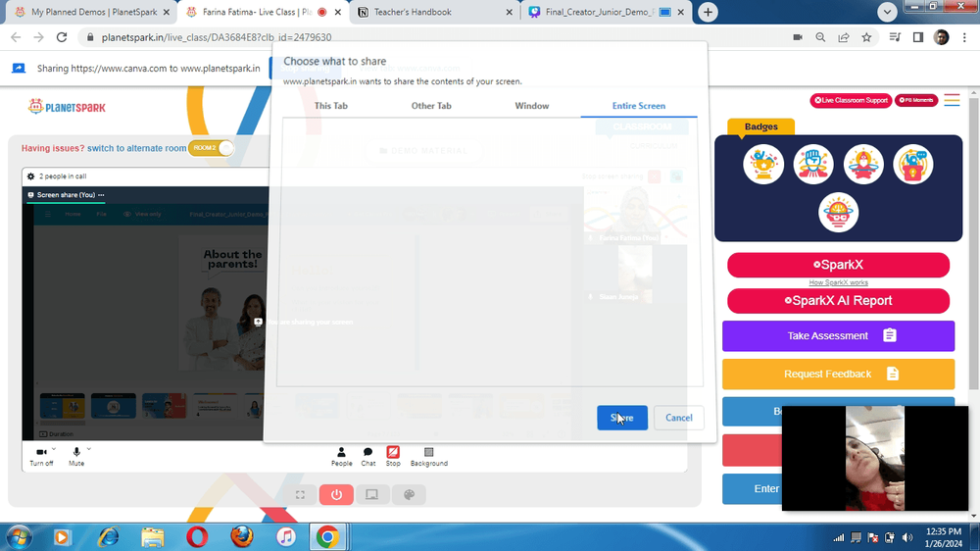
Task: Open call settings gear icon
Action: click(x=30, y=176)
